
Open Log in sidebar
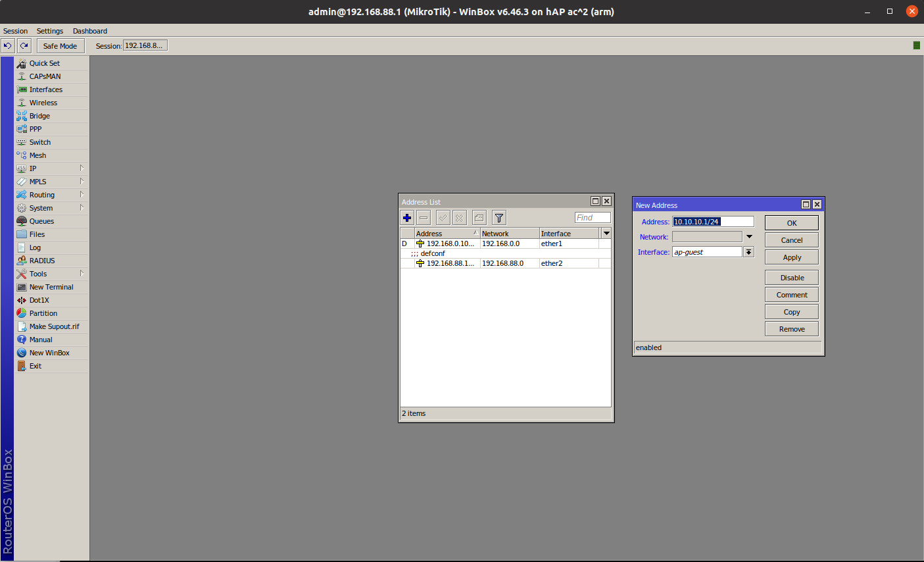click(51, 247)
